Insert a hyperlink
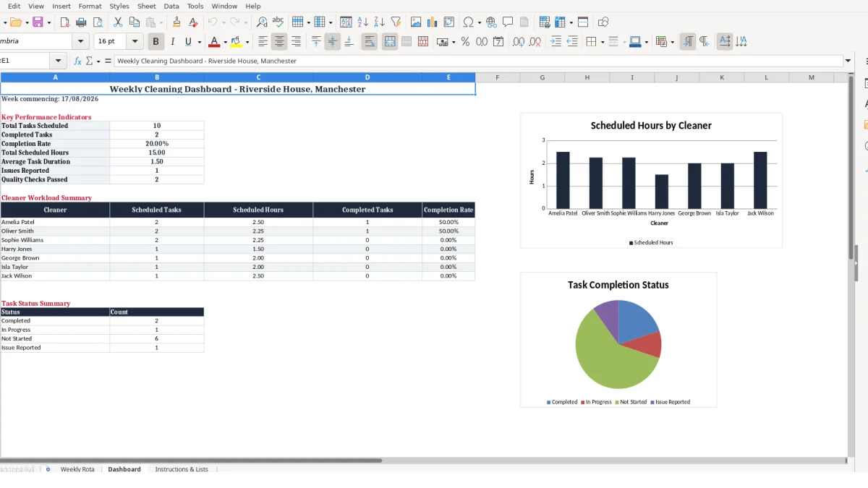The width and height of the screenshot is (868, 488). coord(491,22)
